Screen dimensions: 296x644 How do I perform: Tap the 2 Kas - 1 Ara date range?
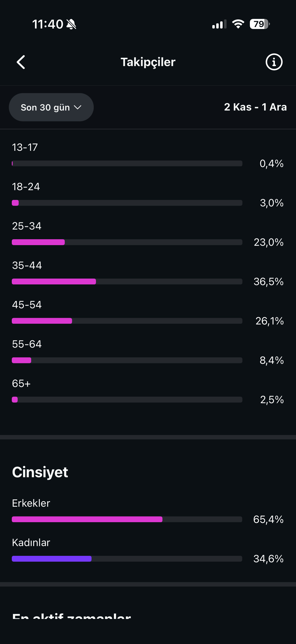[x=255, y=107]
